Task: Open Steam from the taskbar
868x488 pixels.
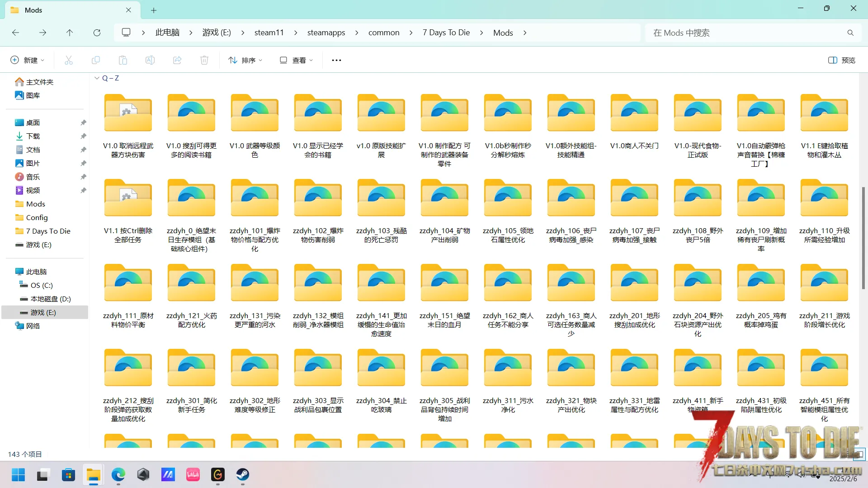Action: coord(243,474)
